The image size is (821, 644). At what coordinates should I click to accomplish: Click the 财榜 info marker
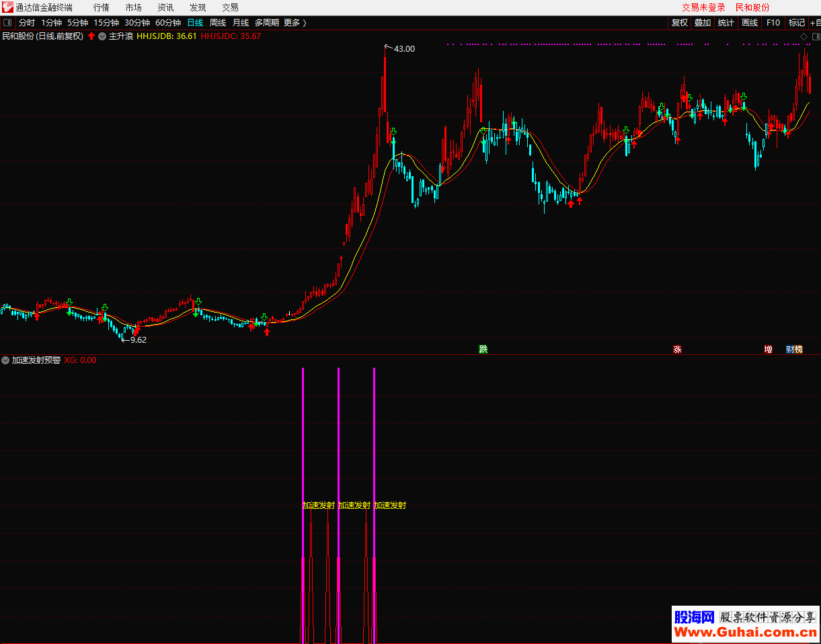pyautogui.click(x=794, y=350)
